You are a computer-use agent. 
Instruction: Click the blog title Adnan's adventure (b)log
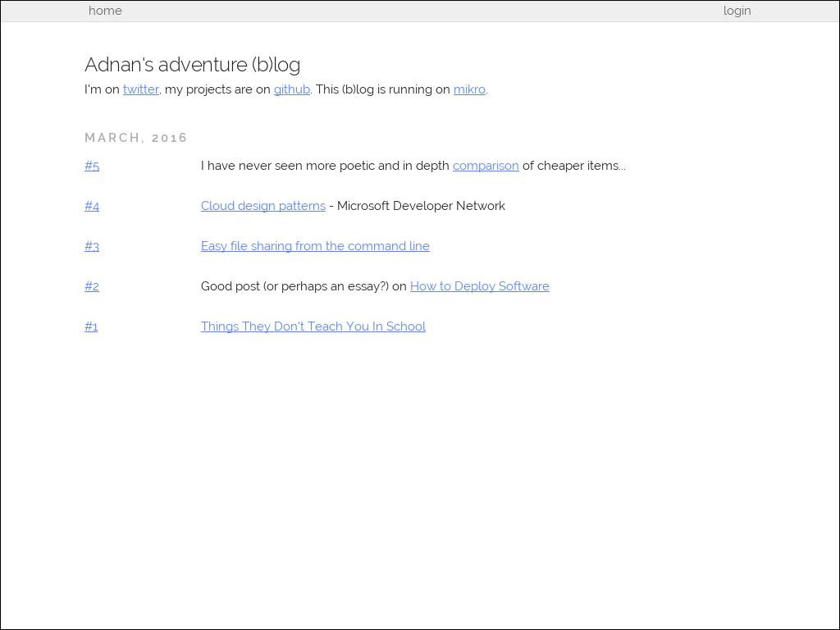coord(192,65)
